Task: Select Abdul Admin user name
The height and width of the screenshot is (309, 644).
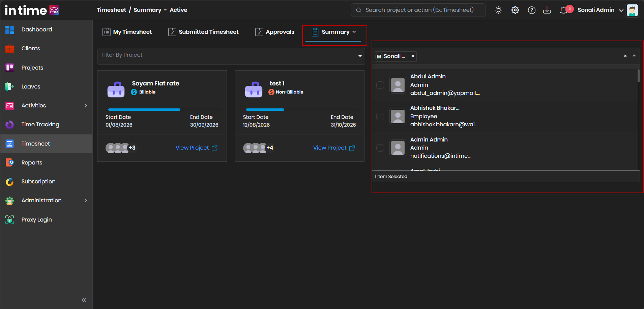Action: 428,77
